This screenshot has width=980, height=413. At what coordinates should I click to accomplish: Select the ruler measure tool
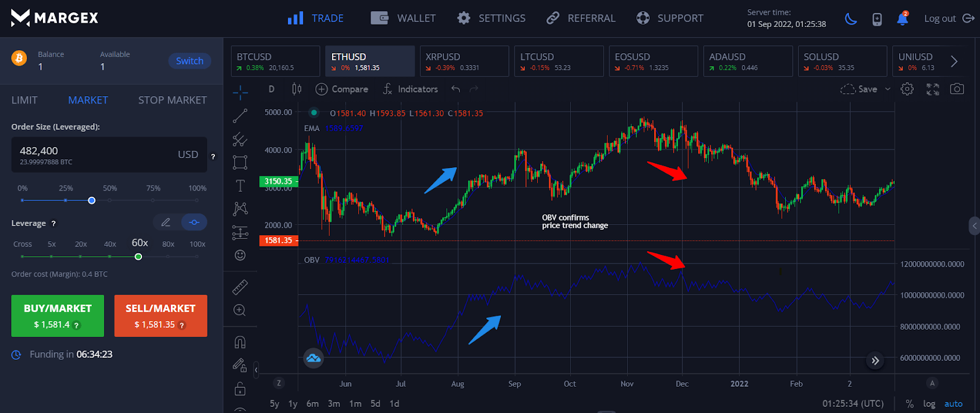click(240, 286)
